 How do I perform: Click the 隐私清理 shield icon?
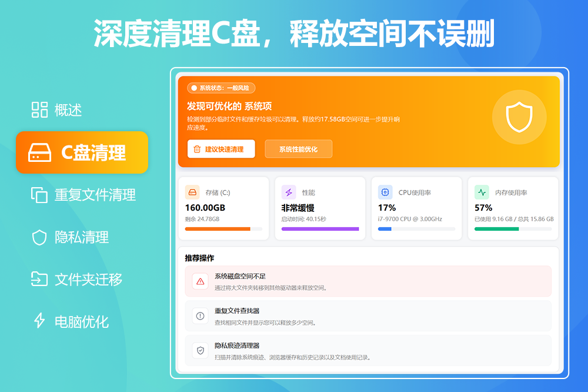point(39,237)
